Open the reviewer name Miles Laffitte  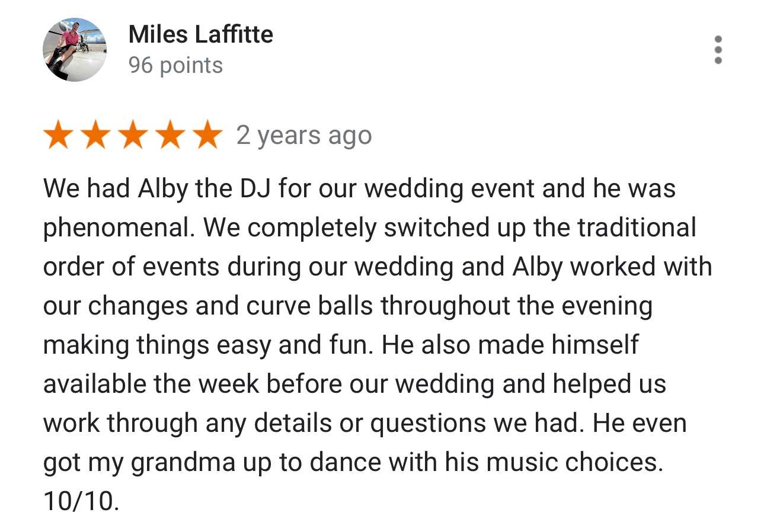200,34
